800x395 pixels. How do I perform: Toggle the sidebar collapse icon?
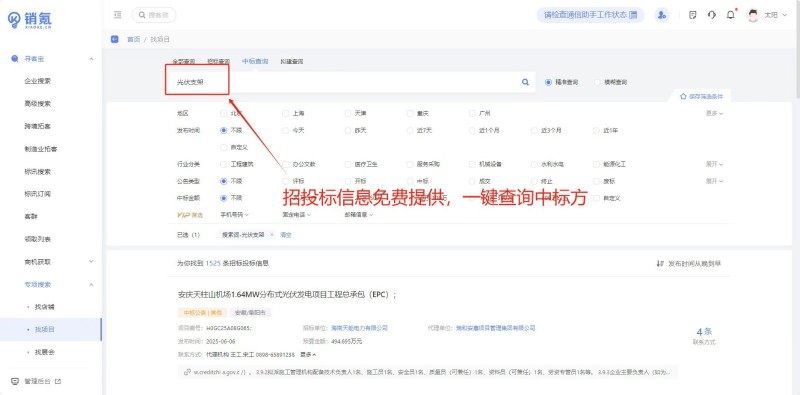click(117, 15)
